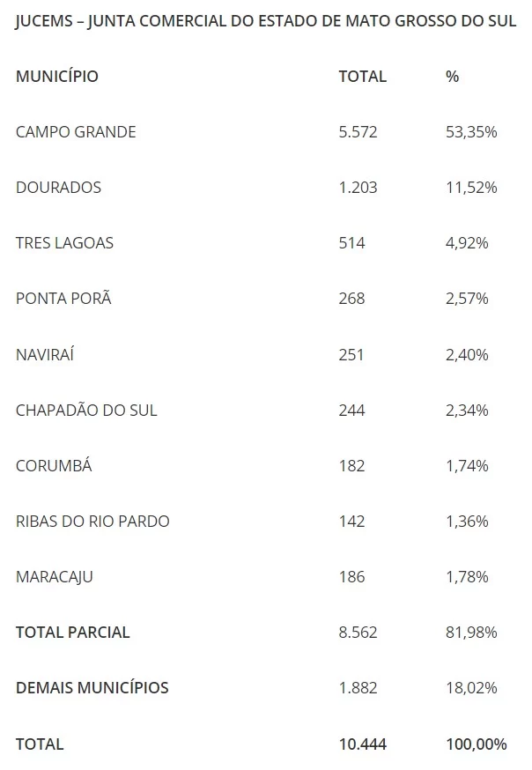Screen dimensions: 532x770
Task: Select the TRES LAGOAS row label
Action: (64, 243)
